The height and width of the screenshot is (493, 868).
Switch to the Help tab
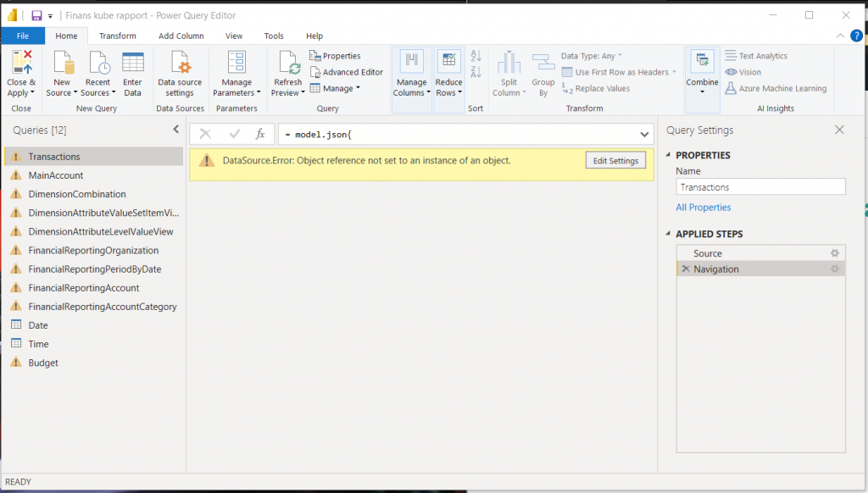314,36
